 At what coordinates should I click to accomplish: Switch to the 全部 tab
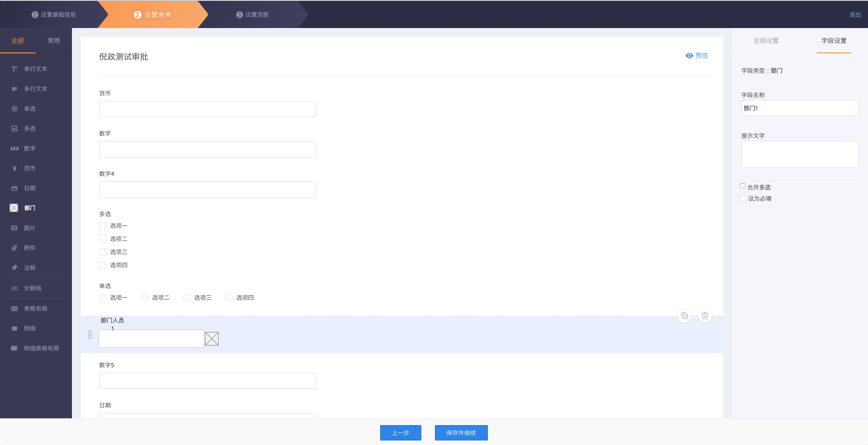pyautogui.click(x=18, y=41)
